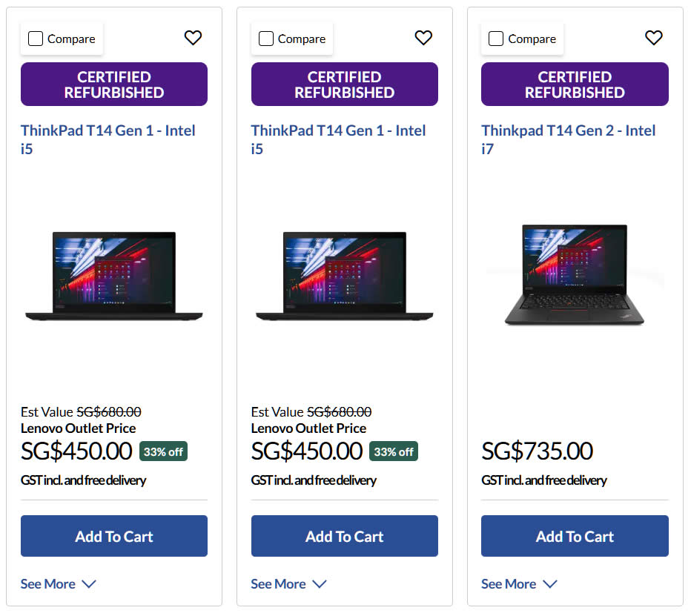Enable Compare on the middle ThinkPad card
Screen dimensions: 691x616
click(x=266, y=39)
